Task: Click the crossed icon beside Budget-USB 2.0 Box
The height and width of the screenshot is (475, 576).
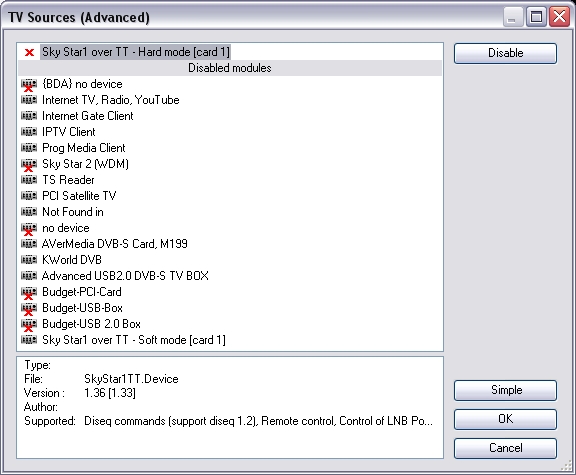Action: click(x=29, y=325)
